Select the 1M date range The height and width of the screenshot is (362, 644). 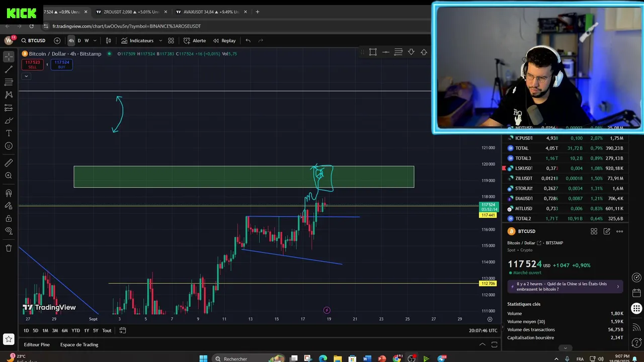point(45,330)
